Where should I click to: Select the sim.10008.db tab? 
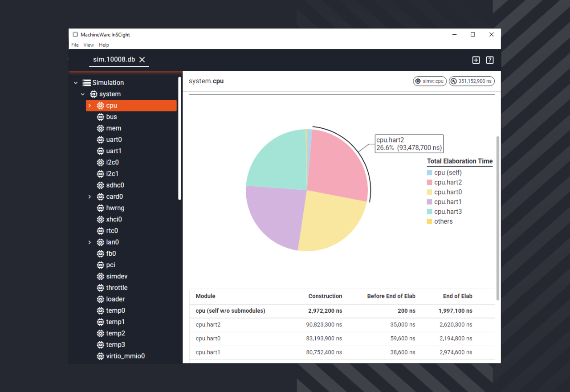point(114,59)
